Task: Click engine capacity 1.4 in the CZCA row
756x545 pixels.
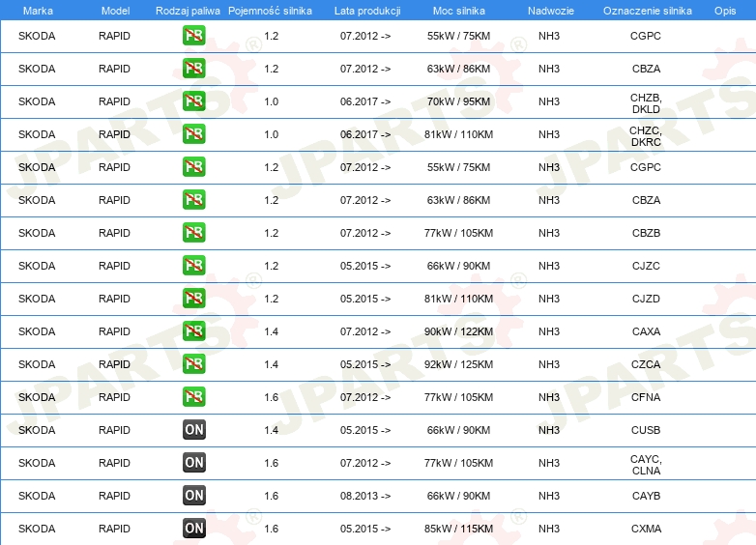Action: [x=271, y=363]
